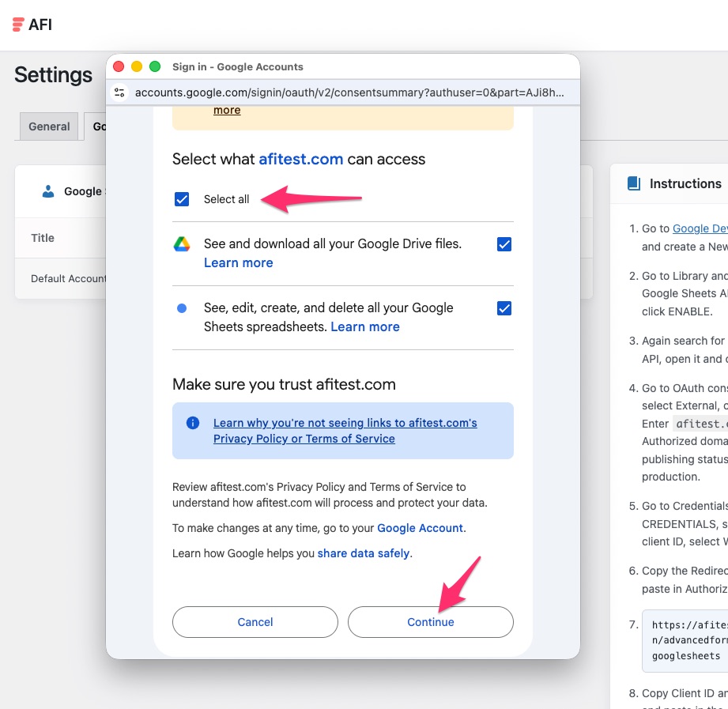
Task: Click the site settings icon in address bar
Action: 119,92
